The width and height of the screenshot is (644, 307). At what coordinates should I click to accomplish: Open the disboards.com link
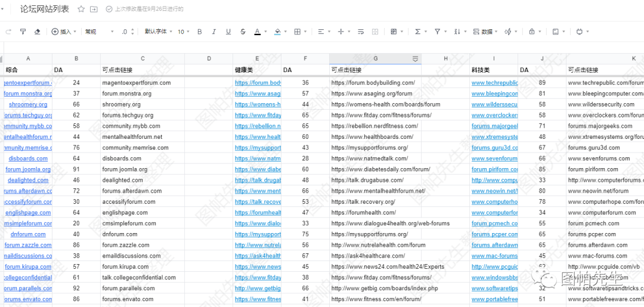pyautogui.click(x=28, y=159)
